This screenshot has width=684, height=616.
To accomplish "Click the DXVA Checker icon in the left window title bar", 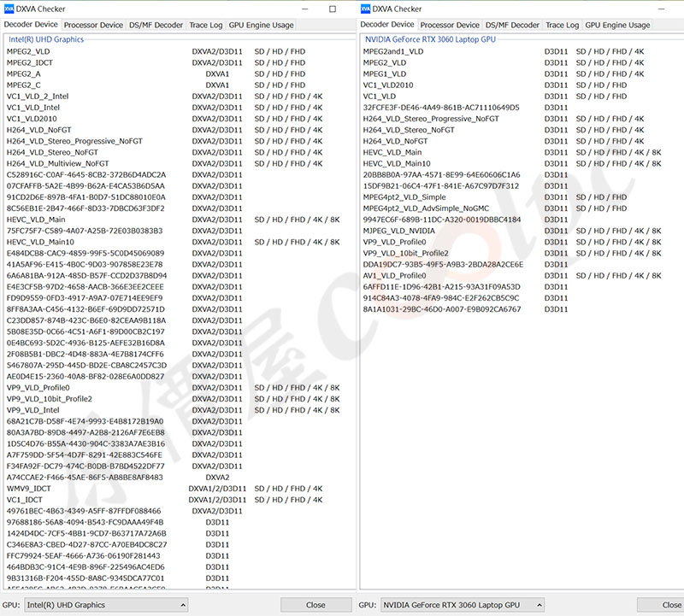I will 9,9.
